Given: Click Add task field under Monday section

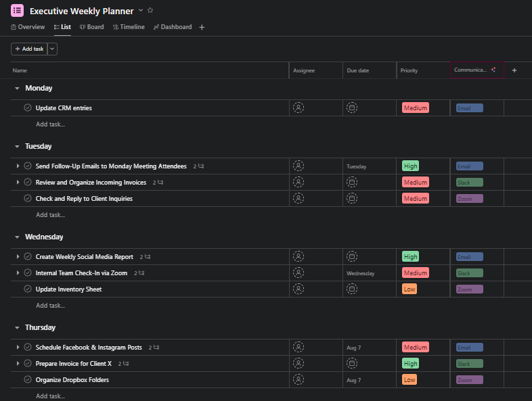Looking at the screenshot, I should 51,124.
